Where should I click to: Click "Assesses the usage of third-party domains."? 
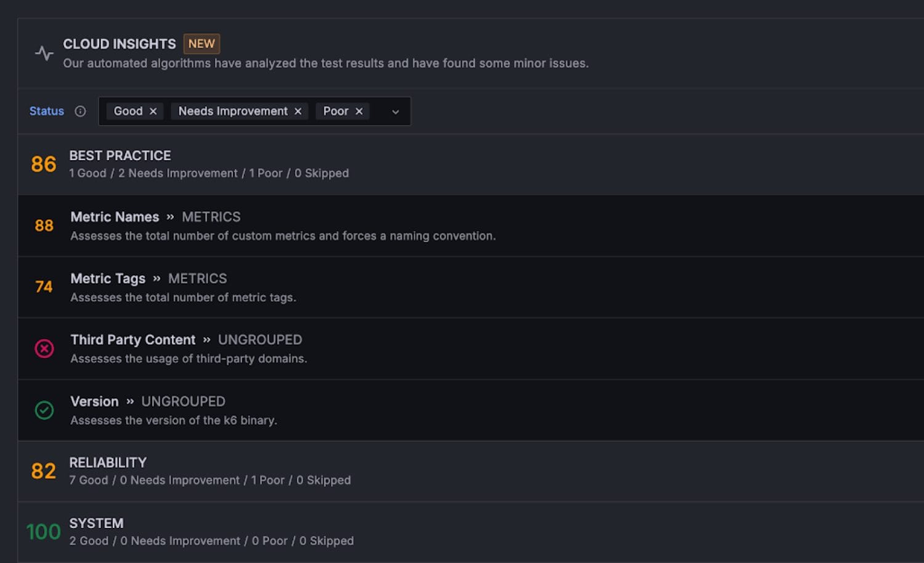[x=188, y=358]
